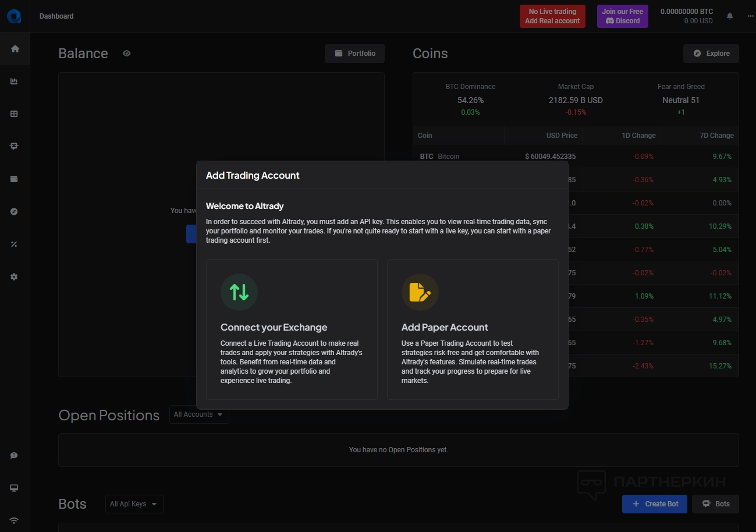Viewport: 756px width, 532px height.
Task: Open the three-dot more options menu
Action: point(750,16)
